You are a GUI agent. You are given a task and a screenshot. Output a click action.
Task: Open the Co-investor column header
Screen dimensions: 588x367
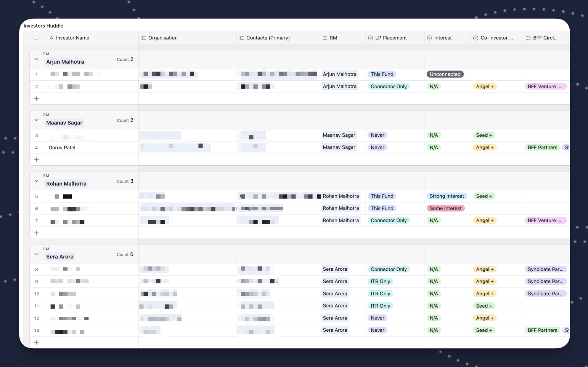point(497,38)
